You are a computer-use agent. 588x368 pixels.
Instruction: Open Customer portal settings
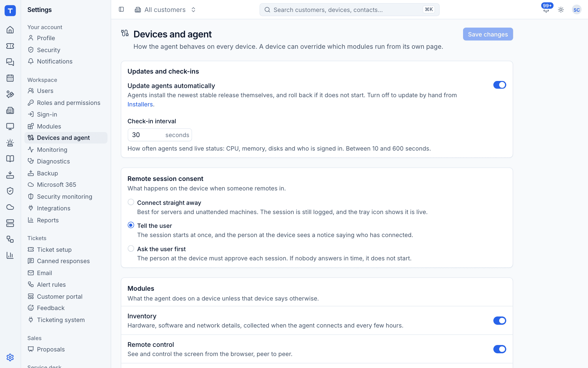(66, 297)
